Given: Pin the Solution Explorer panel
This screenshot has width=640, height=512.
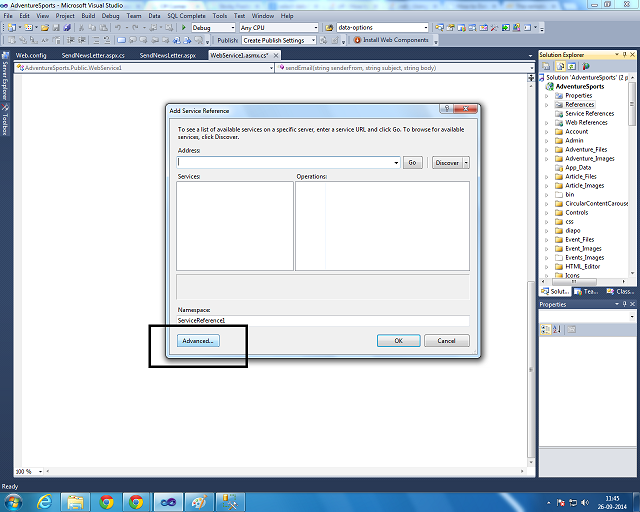Looking at the screenshot, I should [x=624, y=54].
